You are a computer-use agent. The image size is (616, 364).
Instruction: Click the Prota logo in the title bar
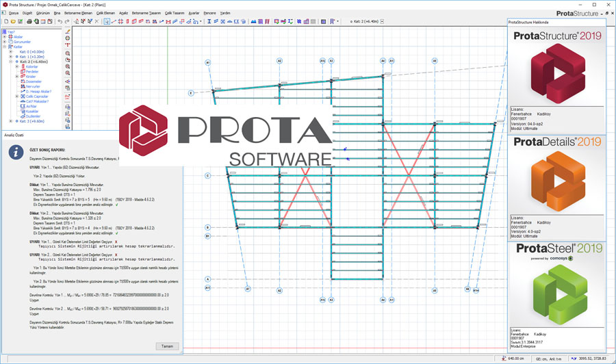tap(5, 5)
